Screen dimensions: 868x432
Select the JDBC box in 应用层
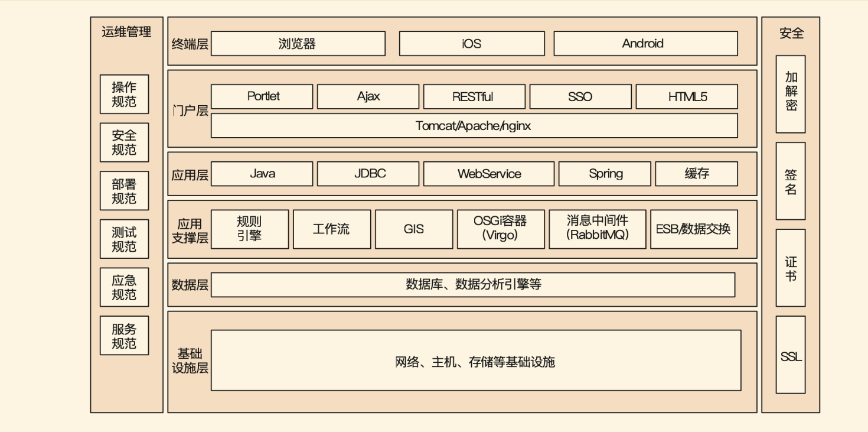tap(367, 174)
